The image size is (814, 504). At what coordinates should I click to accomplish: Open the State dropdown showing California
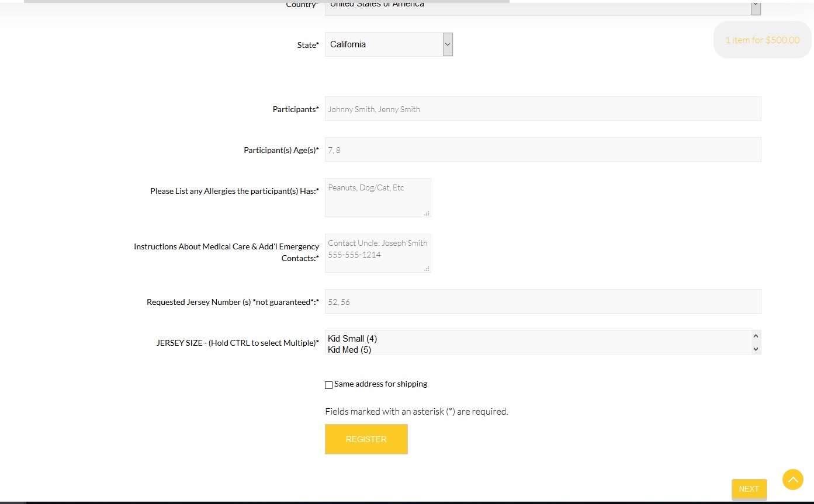(x=389, y=44)
